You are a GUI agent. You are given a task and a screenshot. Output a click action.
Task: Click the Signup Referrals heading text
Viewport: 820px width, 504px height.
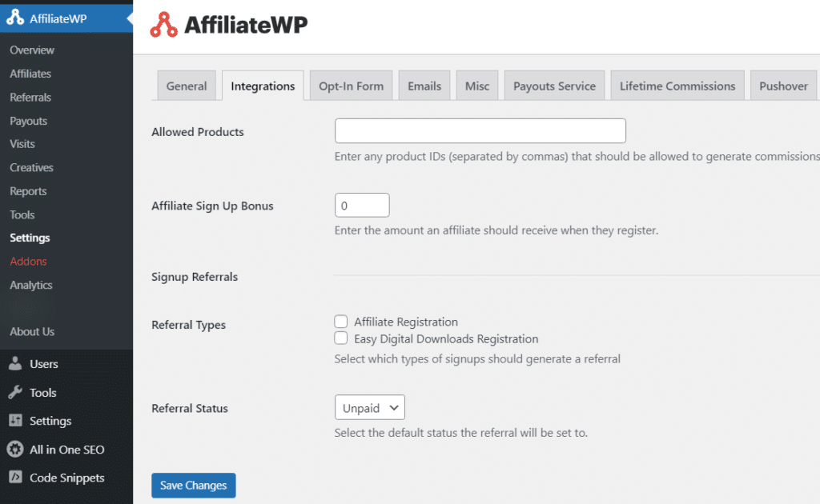pos(195,277)
